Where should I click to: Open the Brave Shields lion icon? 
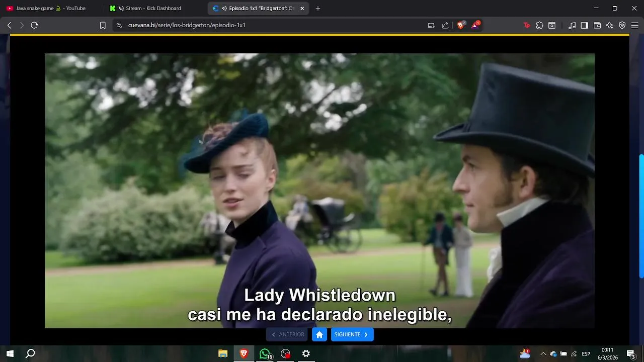click(460, 25)
